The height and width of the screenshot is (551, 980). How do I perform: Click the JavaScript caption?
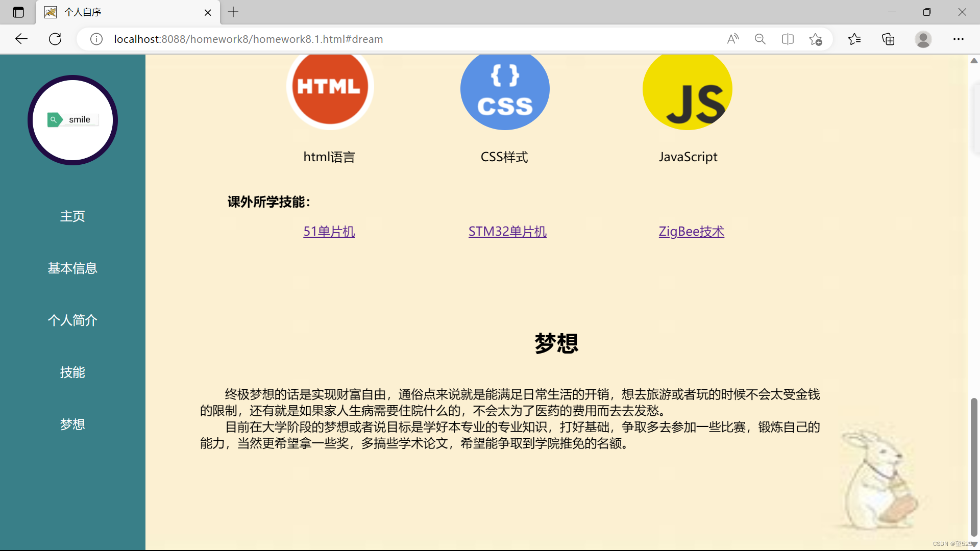[x=688, y=157]
